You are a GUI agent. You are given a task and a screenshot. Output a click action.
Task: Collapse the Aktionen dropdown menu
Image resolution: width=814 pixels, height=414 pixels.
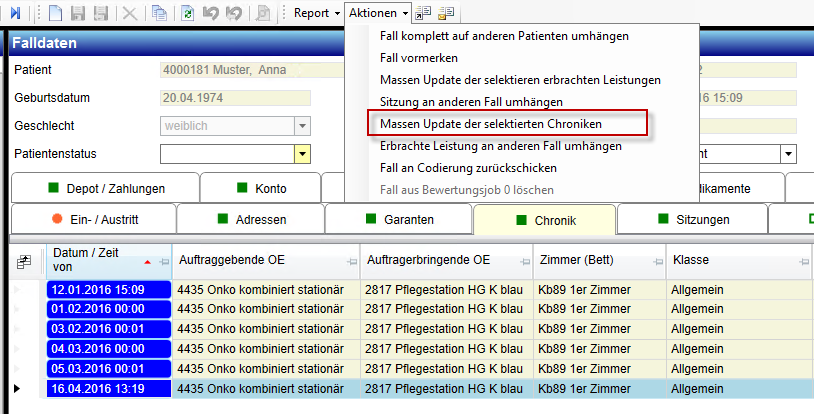click(378, 13)
